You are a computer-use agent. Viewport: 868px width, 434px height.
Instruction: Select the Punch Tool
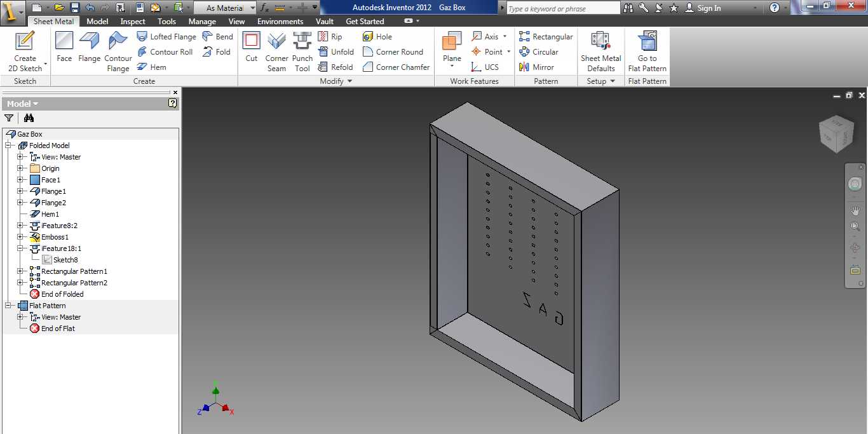pyautogui.click(x=302, y=52)
